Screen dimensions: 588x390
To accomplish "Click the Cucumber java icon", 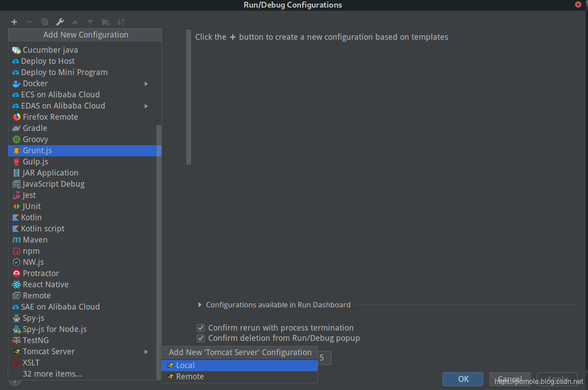I will 17,50.
